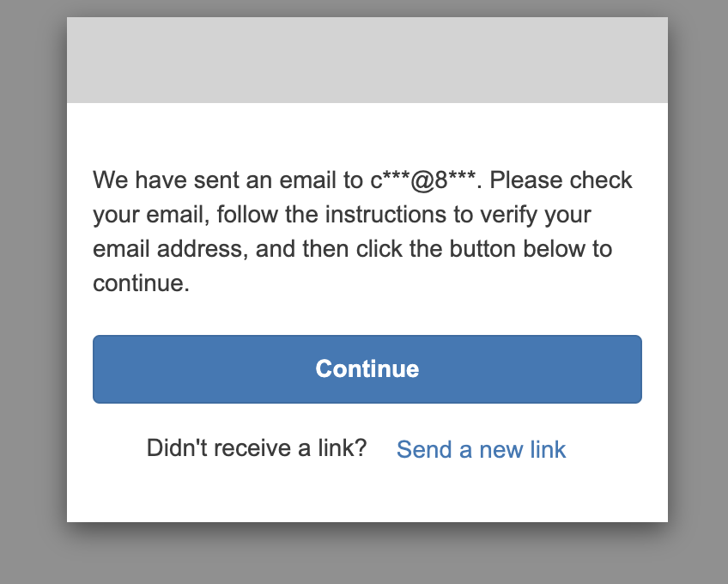Click Send a new link to resend email

tap(481, 449)
